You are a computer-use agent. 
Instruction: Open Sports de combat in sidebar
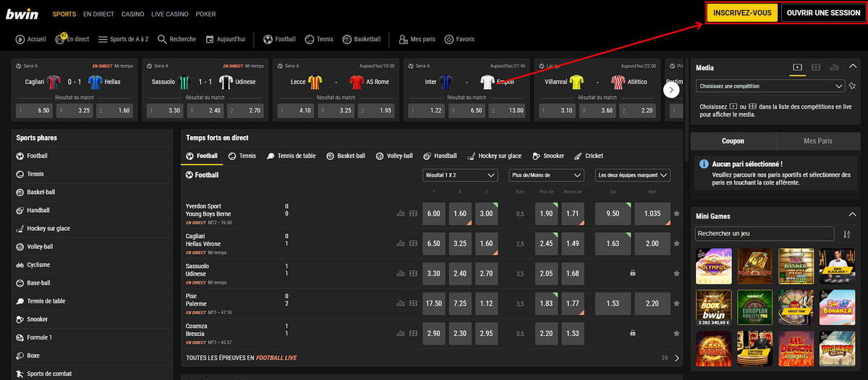(x=93, y=373)
